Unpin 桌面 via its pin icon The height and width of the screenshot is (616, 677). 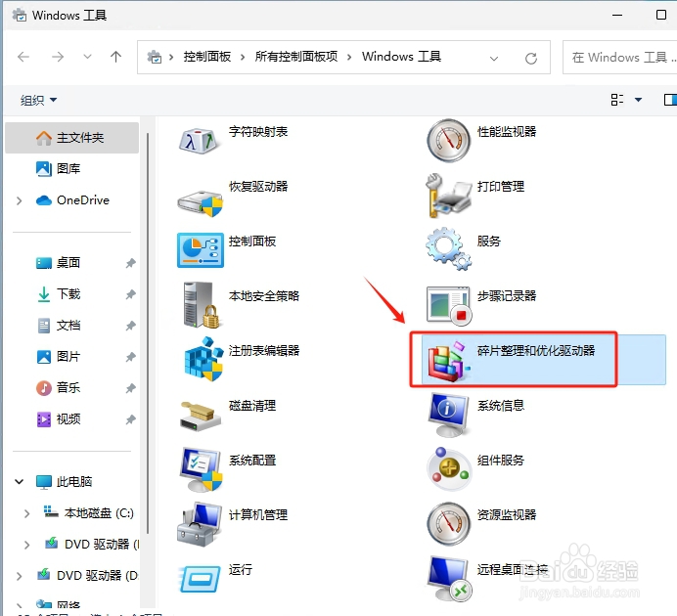pos(130,263)
